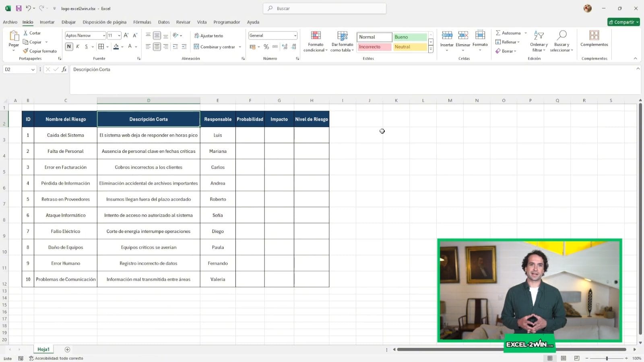
Task: Toggle underline S formatting
Action: pos(86,47)
